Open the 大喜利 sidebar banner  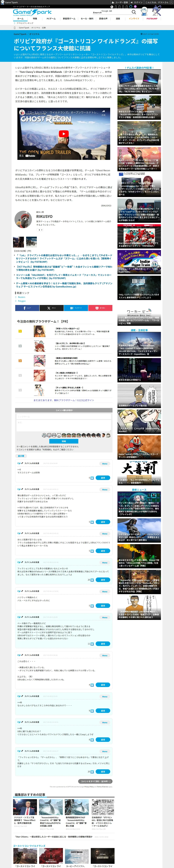pyautogui.click(x=139, y=473)
